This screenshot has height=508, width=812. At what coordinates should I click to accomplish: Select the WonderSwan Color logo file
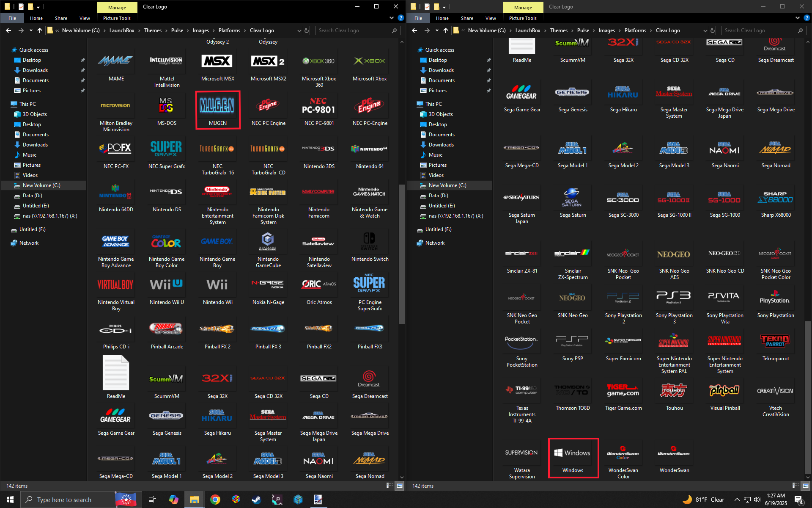[x=623, y=461]
